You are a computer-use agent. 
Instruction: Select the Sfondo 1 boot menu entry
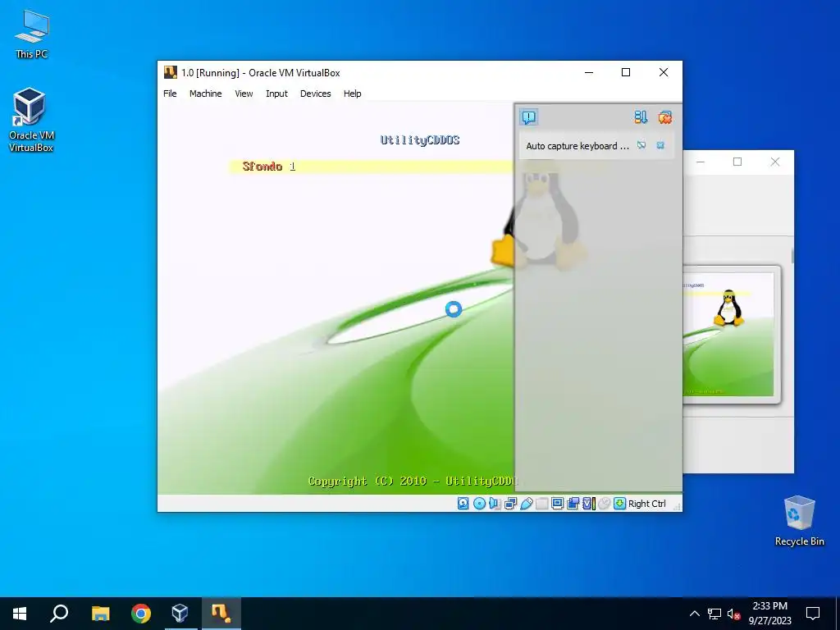pos(372,167)
